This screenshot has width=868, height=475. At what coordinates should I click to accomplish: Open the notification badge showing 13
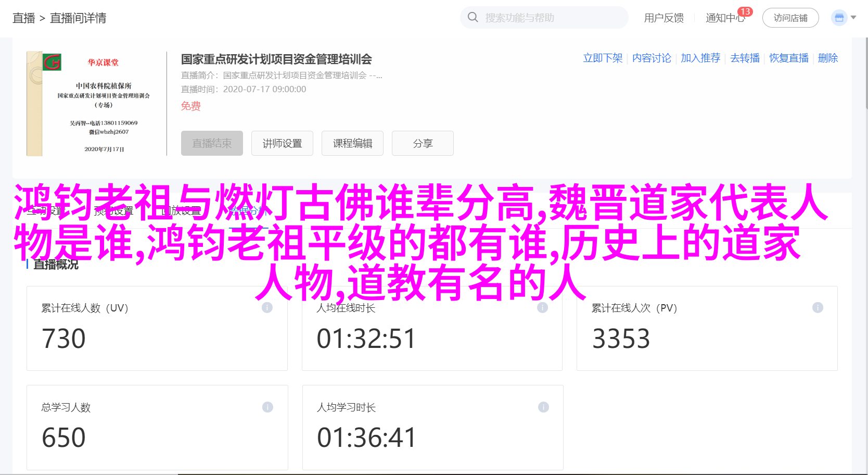click(745, 11)
